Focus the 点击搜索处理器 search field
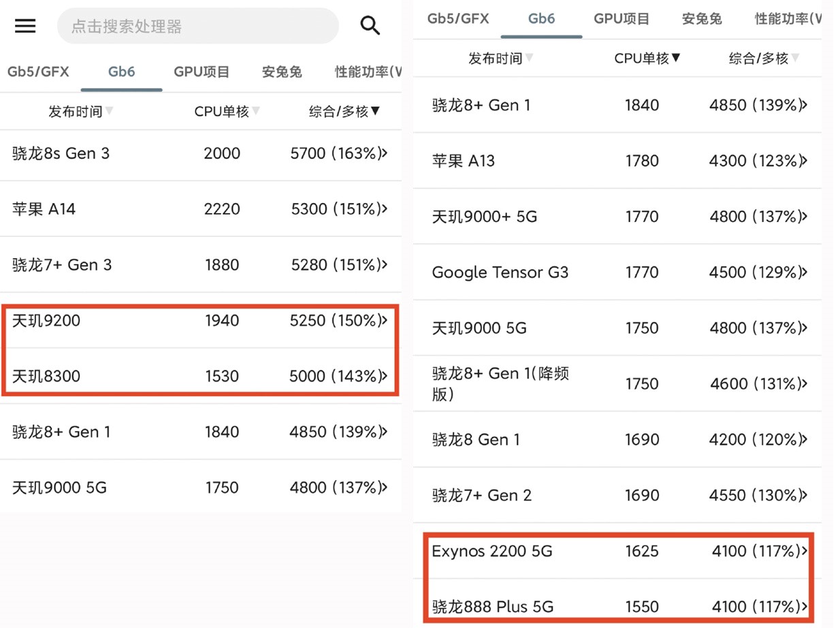 tap(197, 27)
